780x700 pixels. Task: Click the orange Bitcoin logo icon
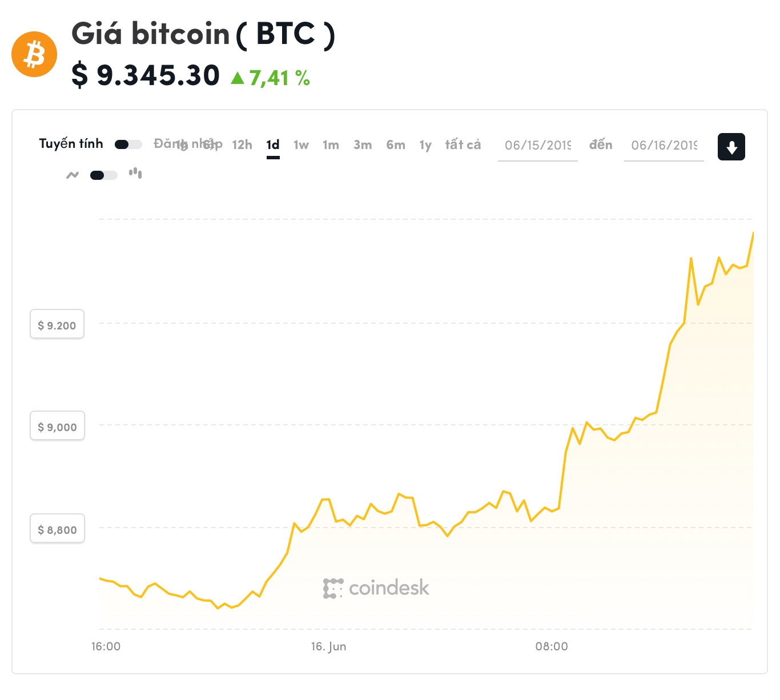click(34, 54)
